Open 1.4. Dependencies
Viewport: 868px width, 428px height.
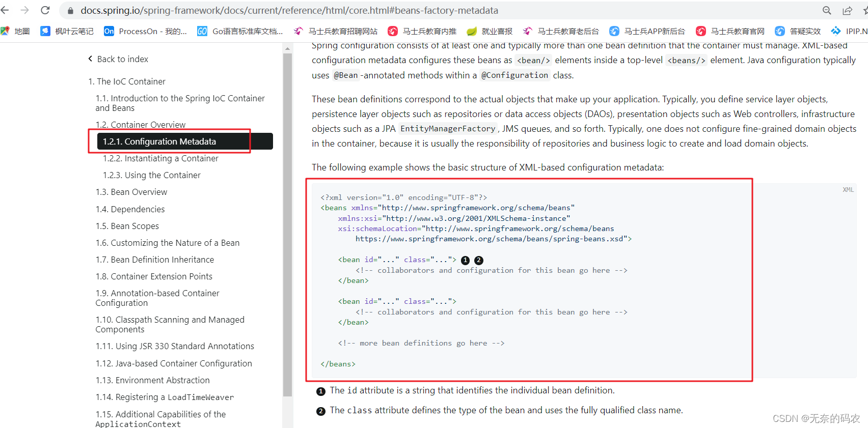130,209
